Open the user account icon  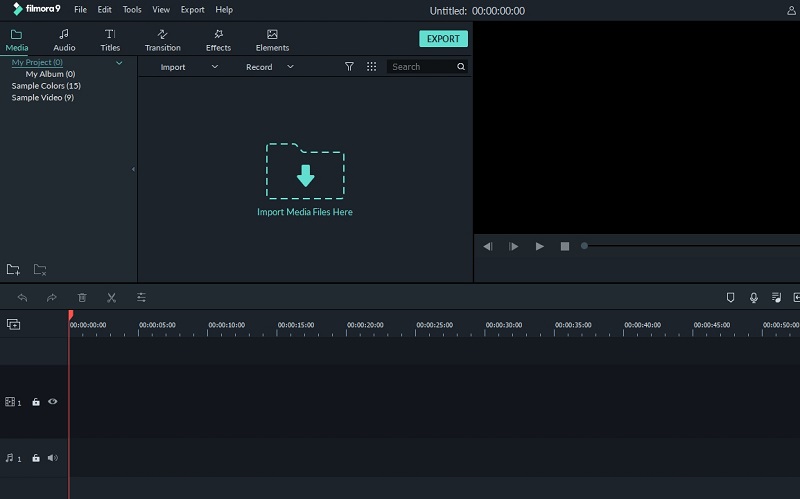(x=791, y=10)
